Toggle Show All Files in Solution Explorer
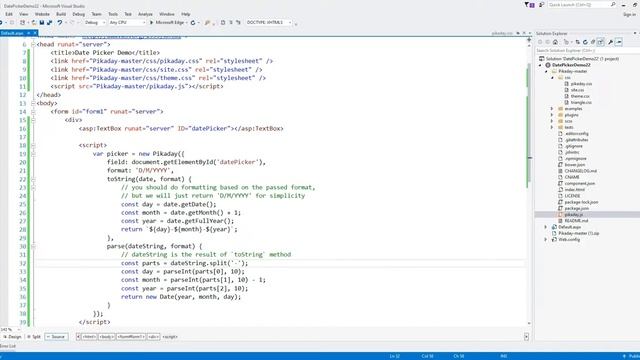Viewport: 640px width, 360px height. [601, 42]
